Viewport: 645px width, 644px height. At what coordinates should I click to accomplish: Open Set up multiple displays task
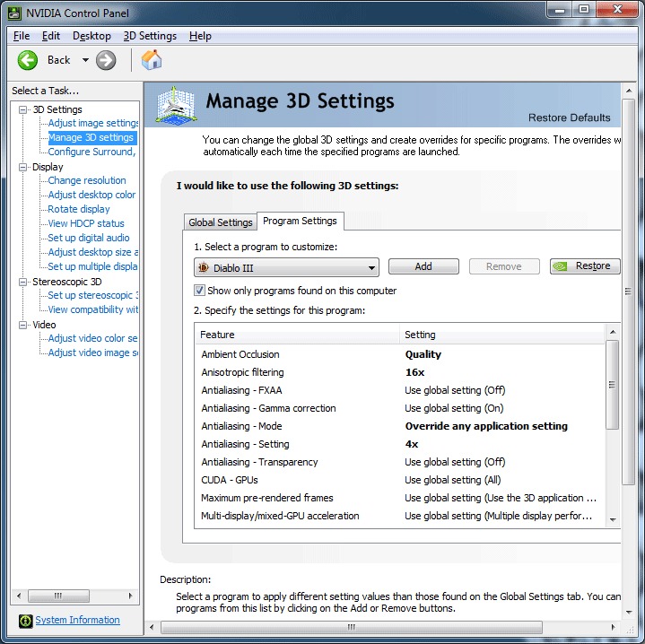[x=93, y=266]
